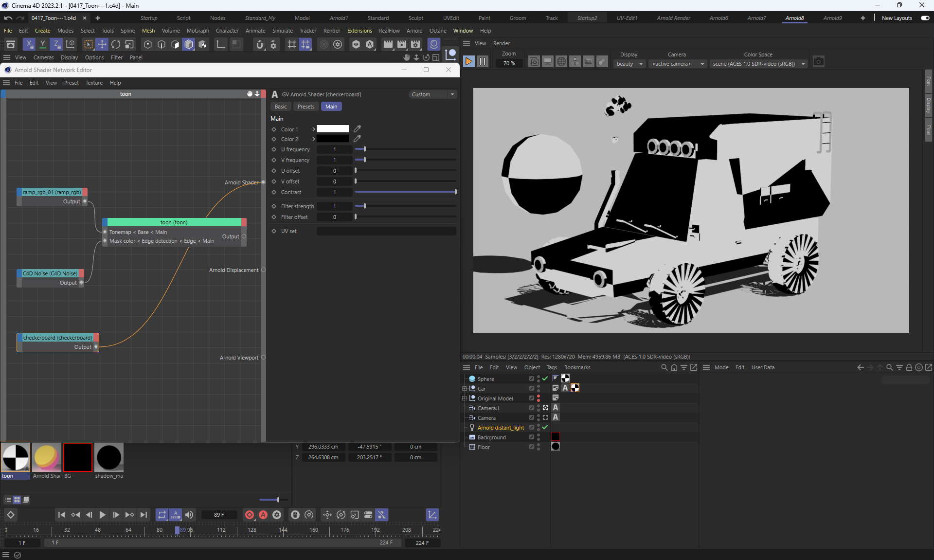Click the record keyframe button
The image size is (934, 560).
pyautogui.click(x=250, y=515)
